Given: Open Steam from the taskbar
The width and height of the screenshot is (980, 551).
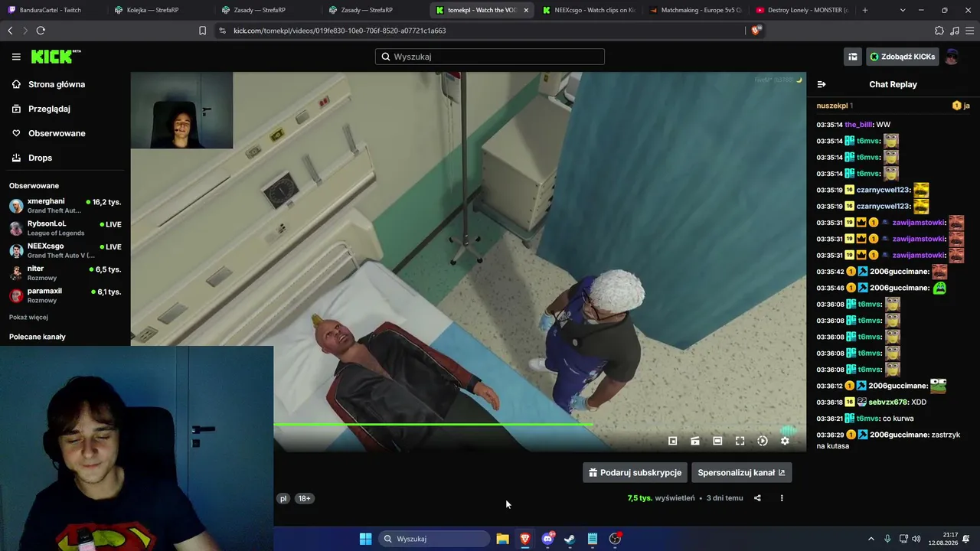Looking at the screenshot, I should coord(570,539).
